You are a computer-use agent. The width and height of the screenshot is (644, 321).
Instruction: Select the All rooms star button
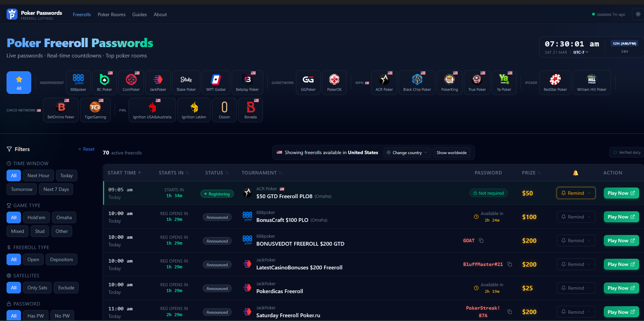point(19,83)
